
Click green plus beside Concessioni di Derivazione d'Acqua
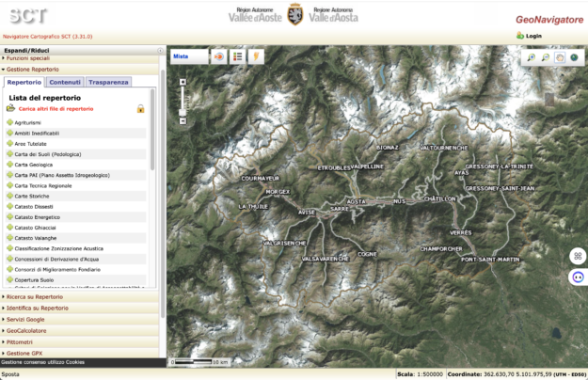pyautogui.click(x=10, y=259)
